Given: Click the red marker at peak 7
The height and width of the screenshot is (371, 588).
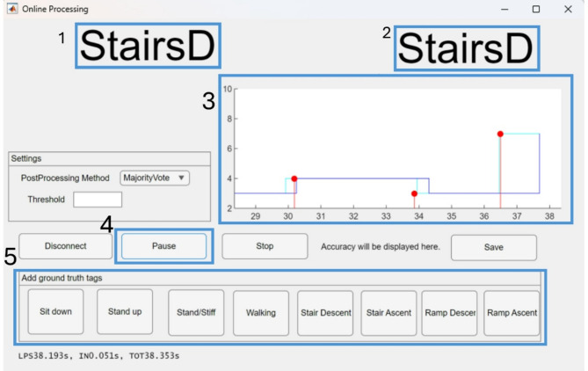Looking at the screenshot, I should tap(500, 134).
